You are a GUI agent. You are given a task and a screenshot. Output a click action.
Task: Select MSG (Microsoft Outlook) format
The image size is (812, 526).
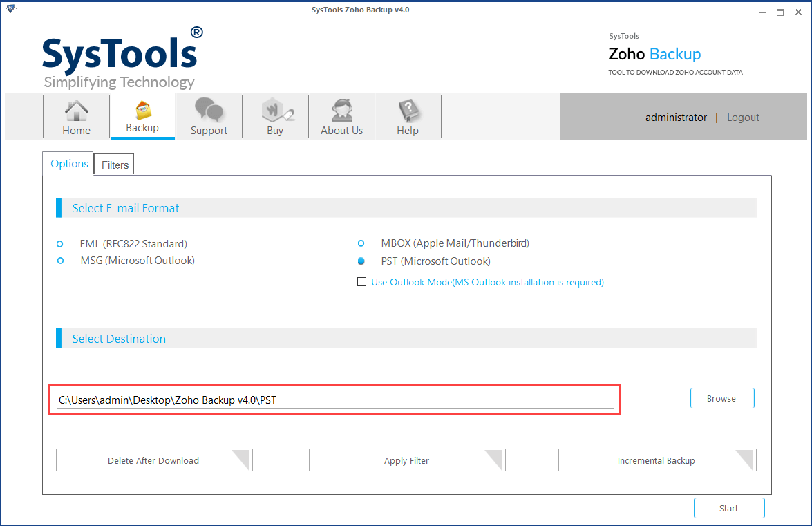point(61,261)
